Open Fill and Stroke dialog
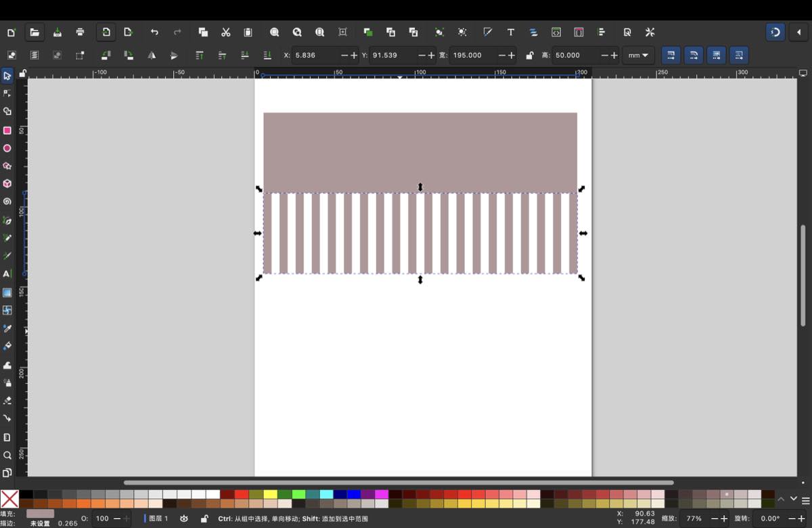 (487, 32)
